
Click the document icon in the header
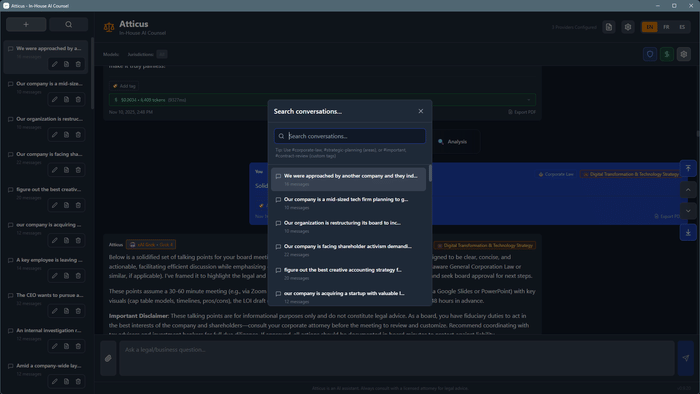point(609,27)
